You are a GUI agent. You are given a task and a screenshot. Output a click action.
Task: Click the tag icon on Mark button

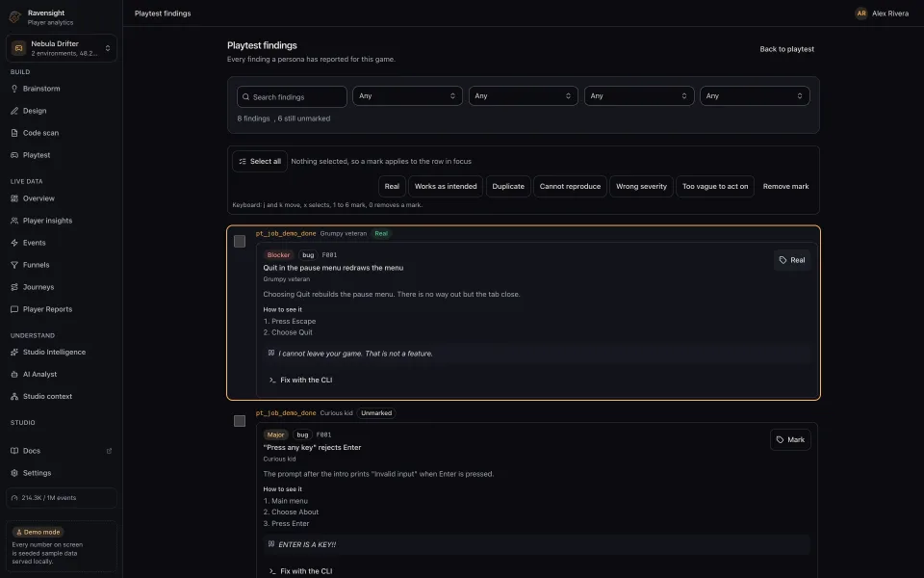(x=780, y=440)
